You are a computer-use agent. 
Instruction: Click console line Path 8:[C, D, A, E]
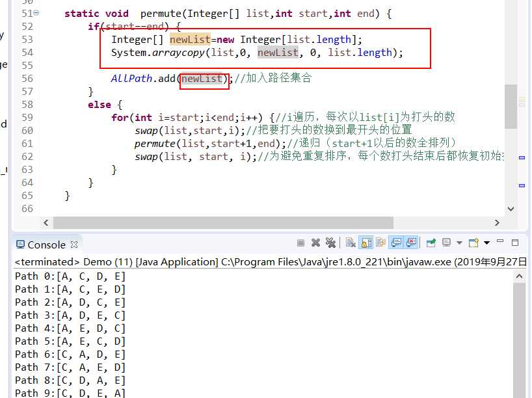point(70,380)
